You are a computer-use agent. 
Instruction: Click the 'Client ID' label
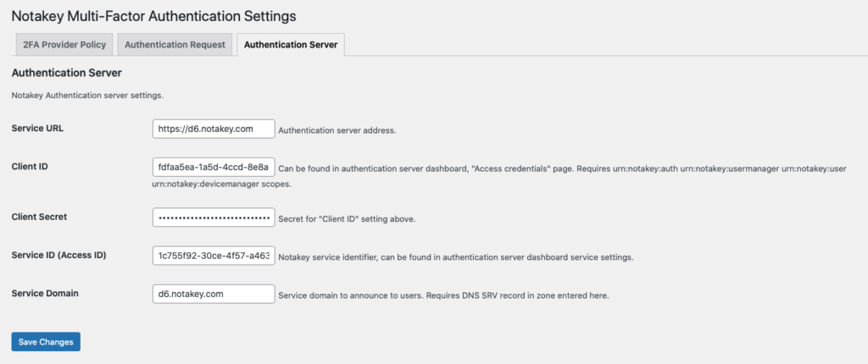click(30, 166)
